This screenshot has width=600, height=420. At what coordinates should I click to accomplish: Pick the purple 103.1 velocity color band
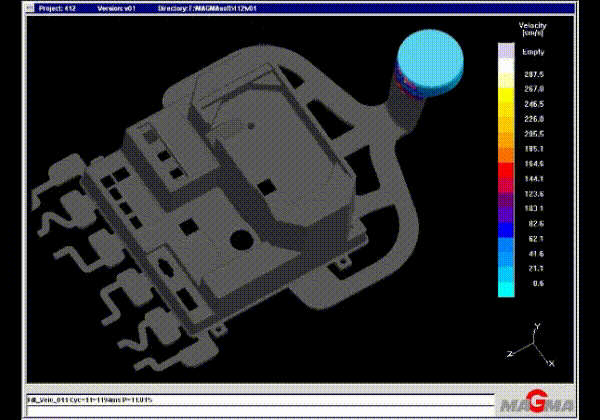(x=506, y=208)
